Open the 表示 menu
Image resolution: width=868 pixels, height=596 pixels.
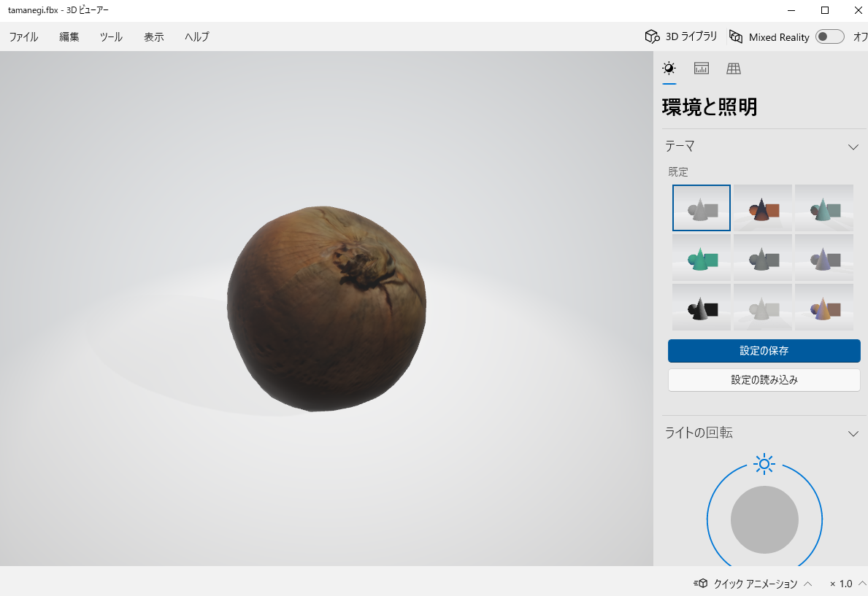pos(153,36)
